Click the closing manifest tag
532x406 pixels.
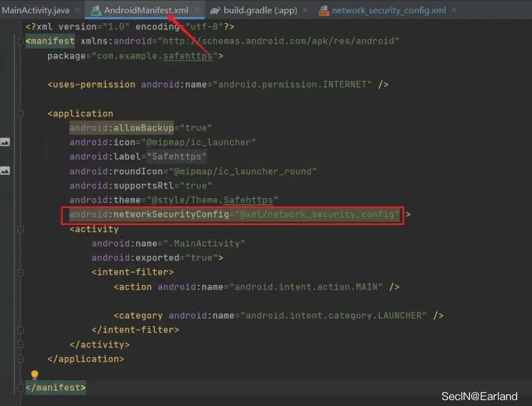click(x=56, y=387)
